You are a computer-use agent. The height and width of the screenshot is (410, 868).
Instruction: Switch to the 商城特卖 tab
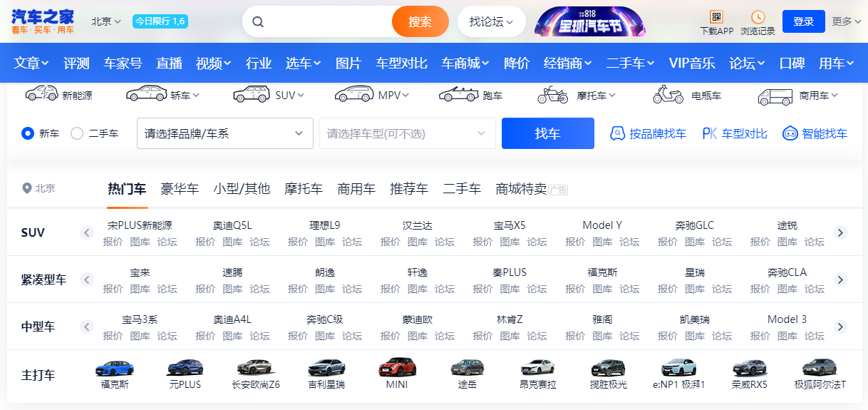tap(521, 189)
